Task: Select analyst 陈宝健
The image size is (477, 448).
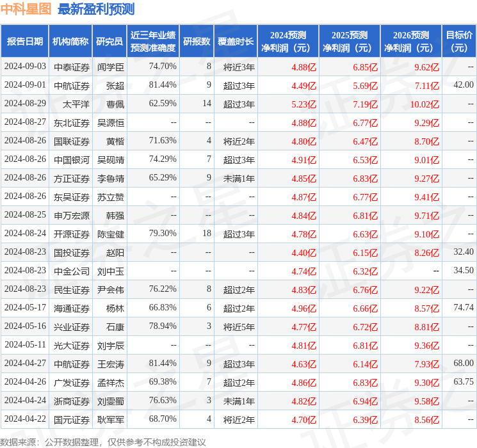Action: tap(111, 234)
